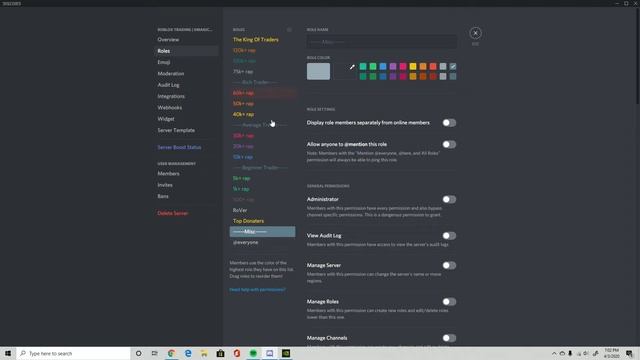Pick the default large gray role color
The image size is (640, 360).
(x=318, y=71)
